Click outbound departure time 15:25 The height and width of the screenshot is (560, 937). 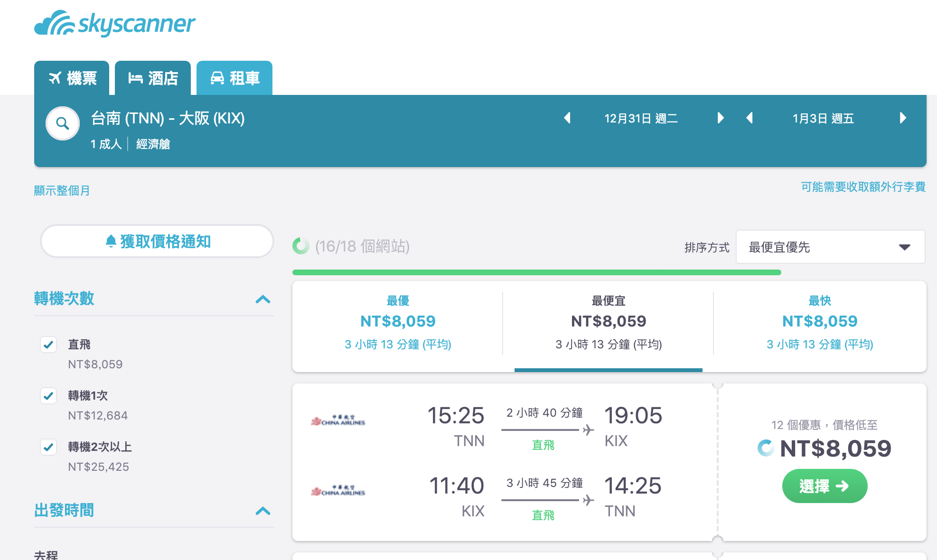pyautogui.click(x=456, y=416)
